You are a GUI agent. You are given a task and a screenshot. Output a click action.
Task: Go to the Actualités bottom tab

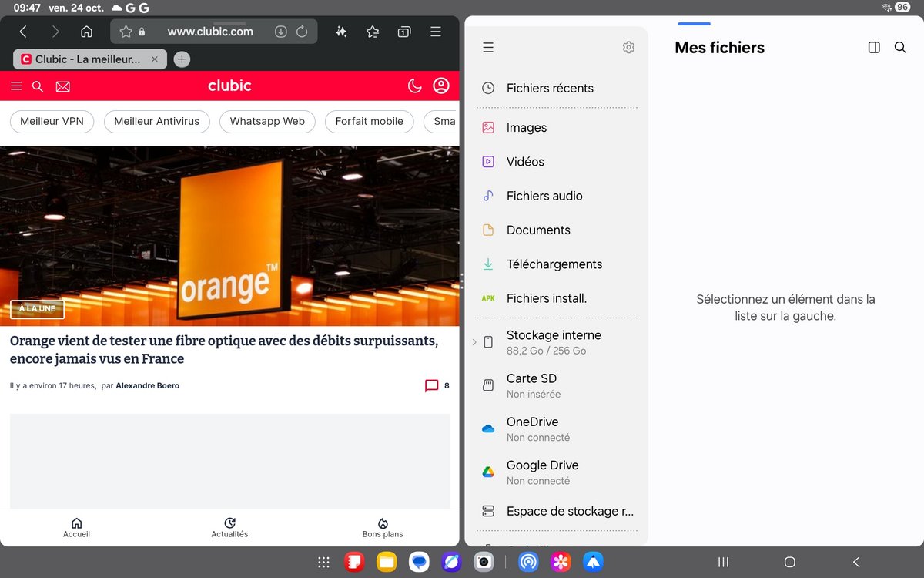tap(229, 527)
